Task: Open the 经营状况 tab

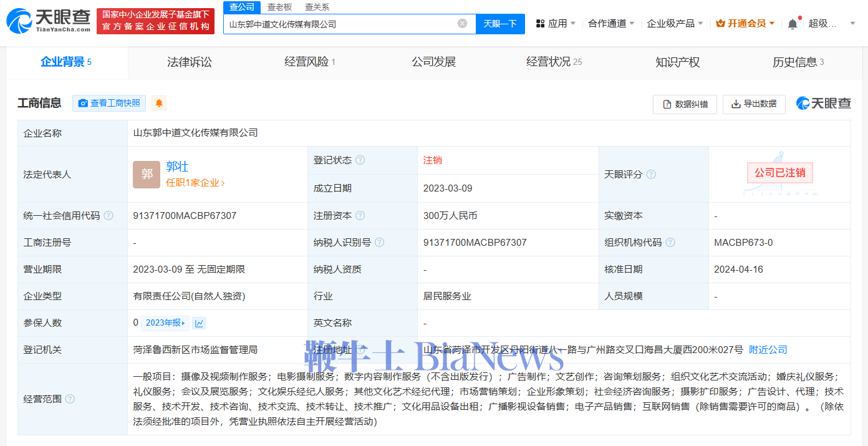Action: [x=554, y=62]
